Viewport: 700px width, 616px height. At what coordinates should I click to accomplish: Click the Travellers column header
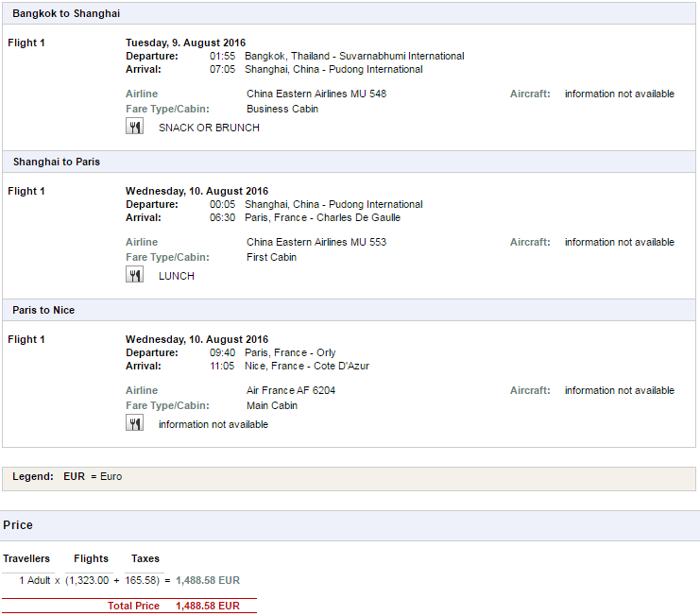[26, 558]
